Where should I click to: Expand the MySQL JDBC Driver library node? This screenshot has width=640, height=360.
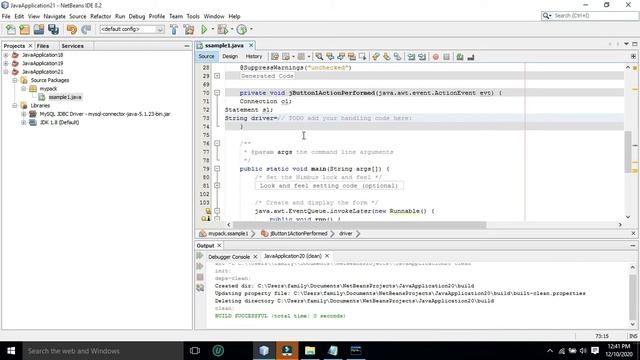point(23,114)
